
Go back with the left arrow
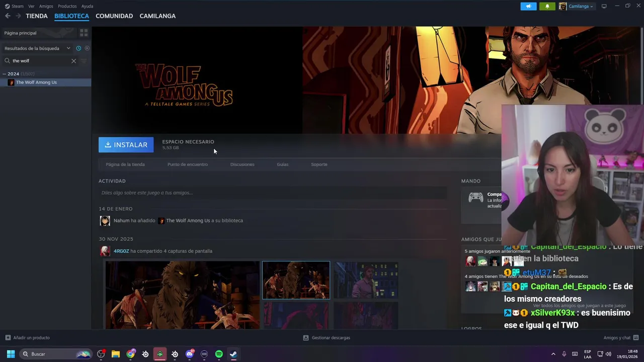tap(8, 16)
